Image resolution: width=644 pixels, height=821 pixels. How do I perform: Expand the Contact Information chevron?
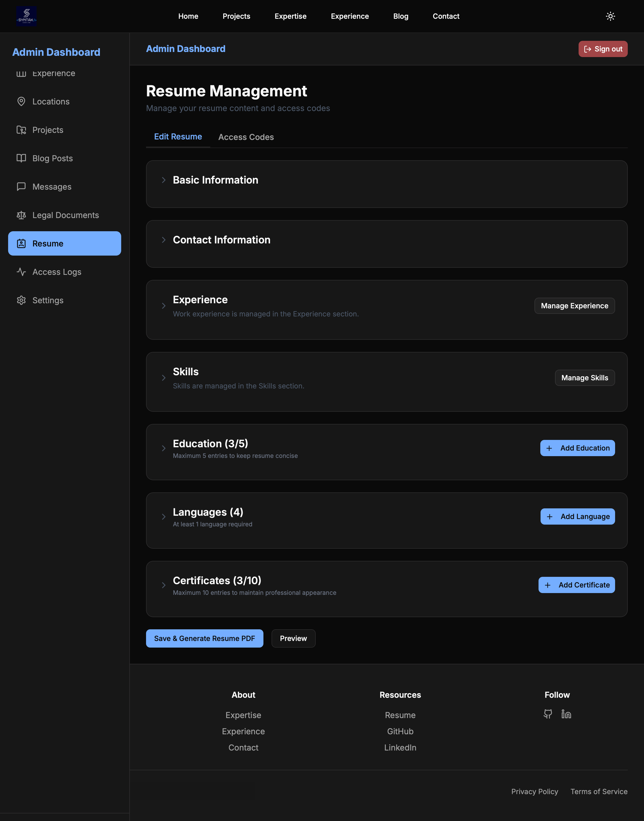click(164, 240)
